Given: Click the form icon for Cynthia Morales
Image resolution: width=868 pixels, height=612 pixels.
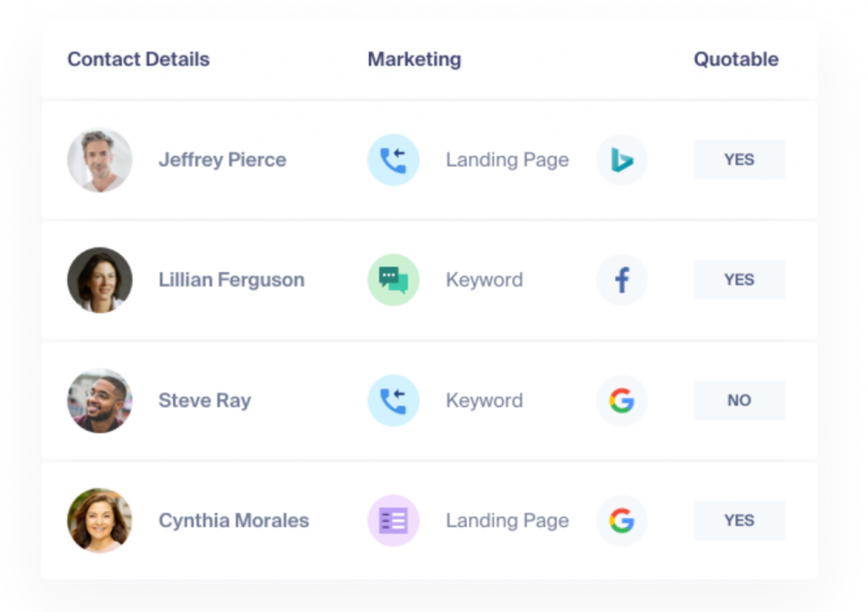Looking at the screenshot, I should coord(393,520).
